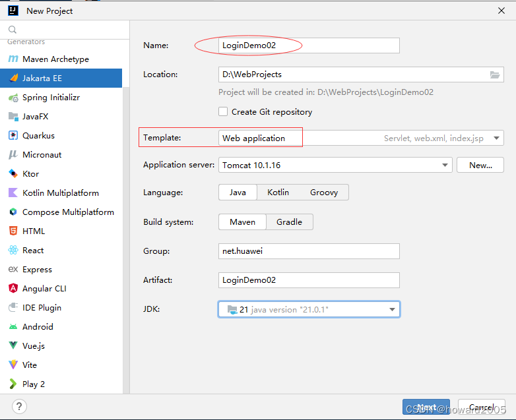This screenshot has height=420, width=516.
Task: Select Vue.js generator entry
Action: pos(61,345)
